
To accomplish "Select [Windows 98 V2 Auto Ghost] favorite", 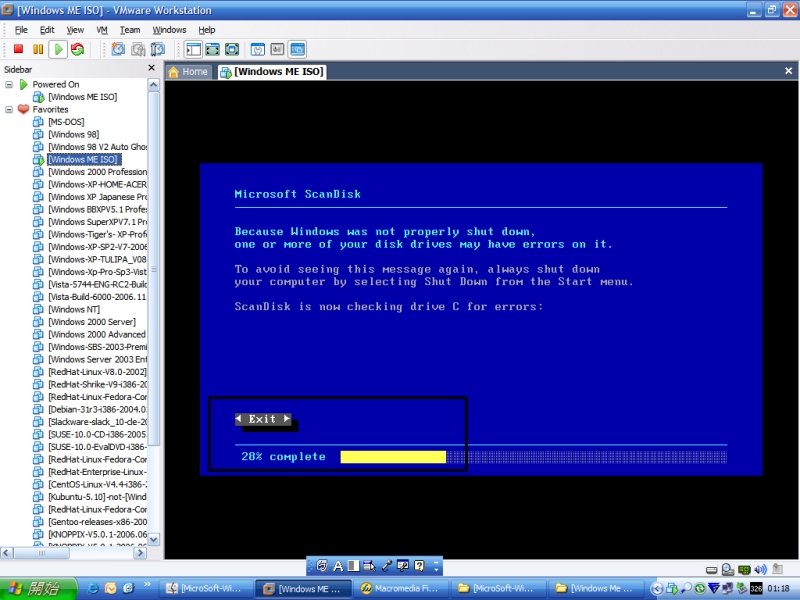I will coord(97,147).
